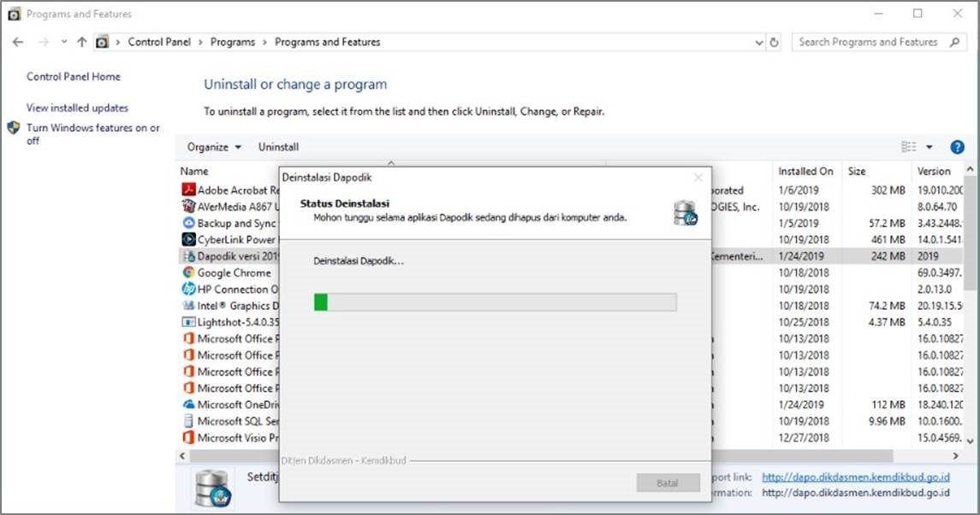Click the vertical scrollbar up arrow
980x515 pixels.
(970, 169)
